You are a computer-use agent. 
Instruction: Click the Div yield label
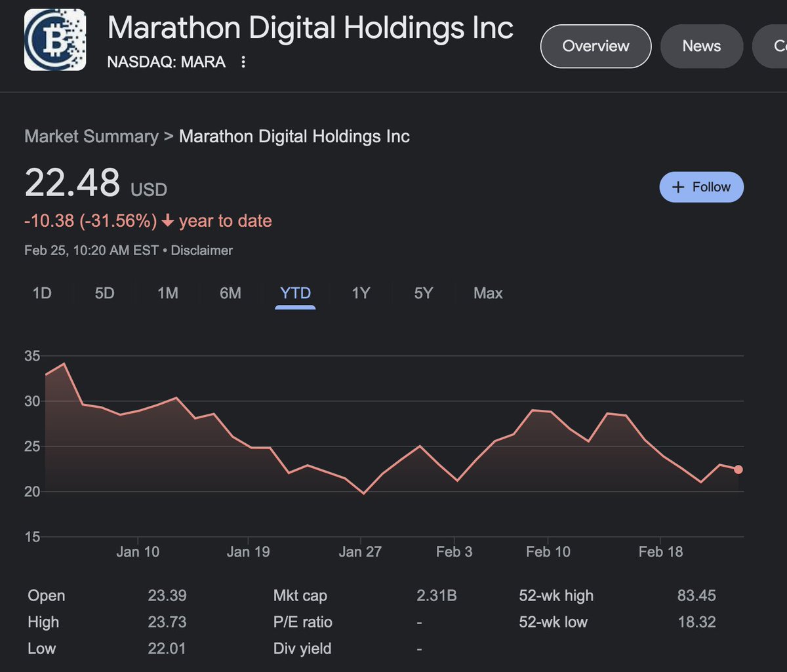click(302, 648)
